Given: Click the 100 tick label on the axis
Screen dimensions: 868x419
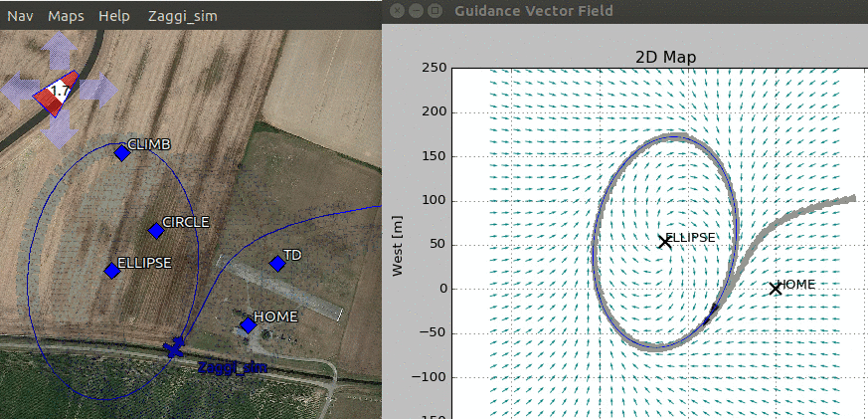Looking at the screenshot, I should [434, 201].
